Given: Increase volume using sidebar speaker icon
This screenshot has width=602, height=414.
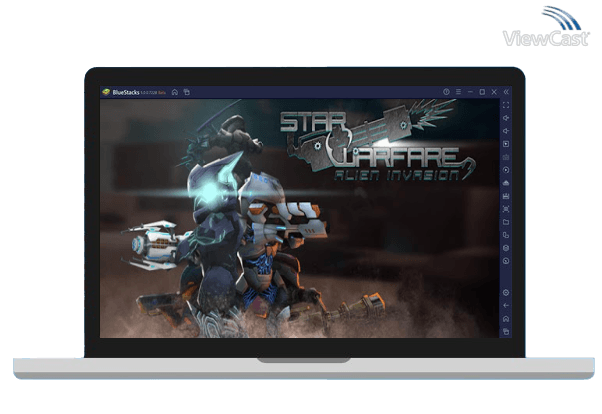Looking at the screenshot, I should pyautogui.click(x=506, y=118).
